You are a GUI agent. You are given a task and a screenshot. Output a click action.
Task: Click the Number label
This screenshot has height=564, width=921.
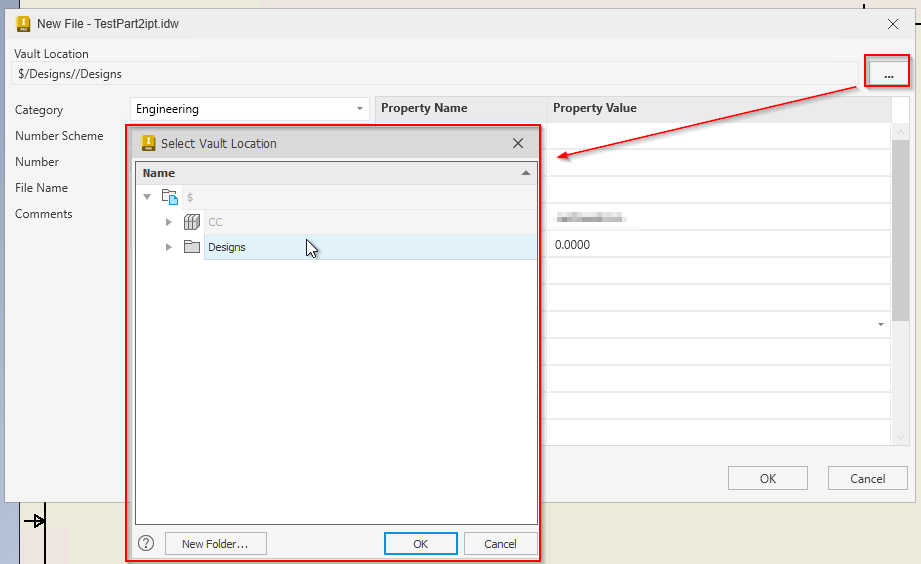pos(36,162)
